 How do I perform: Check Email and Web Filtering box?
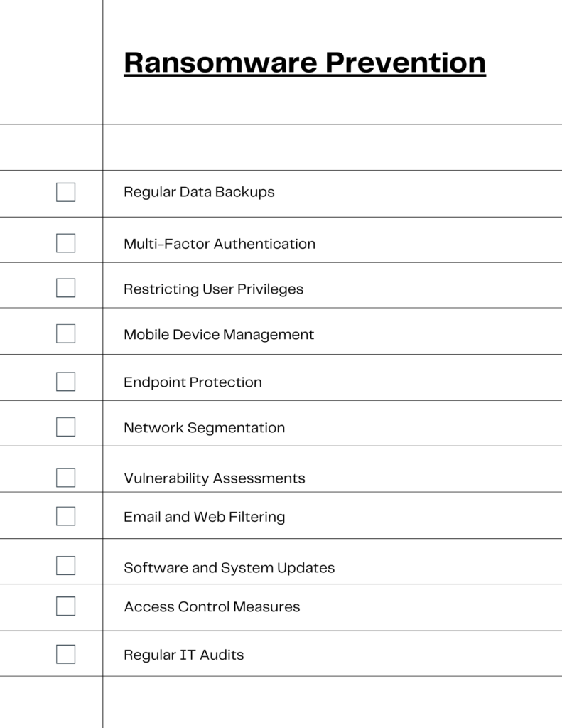(x=65, y=516)
